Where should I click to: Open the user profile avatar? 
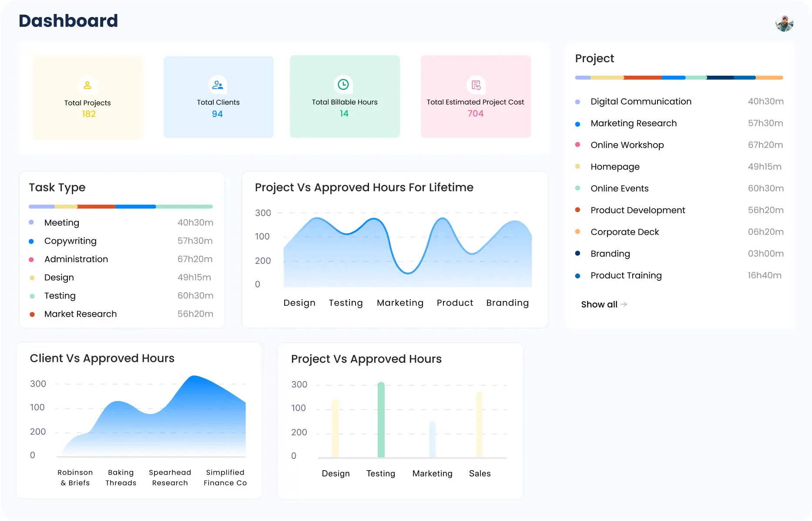point(784,23)
